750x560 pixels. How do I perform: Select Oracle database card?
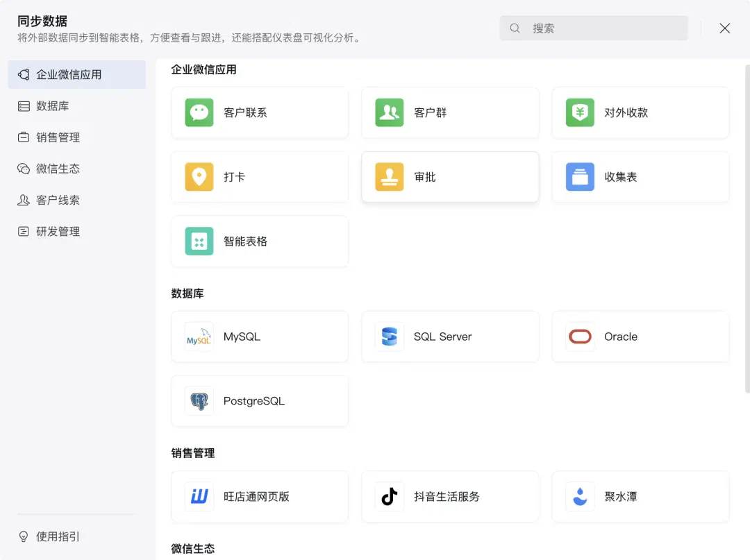coord(640,337)
